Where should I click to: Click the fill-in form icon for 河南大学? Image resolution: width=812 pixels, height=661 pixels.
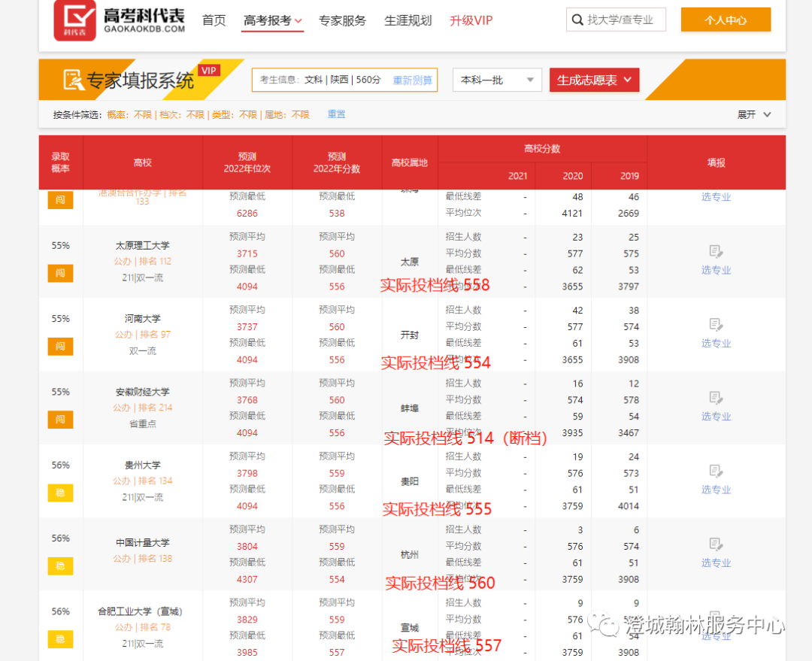tap(716, 325)
